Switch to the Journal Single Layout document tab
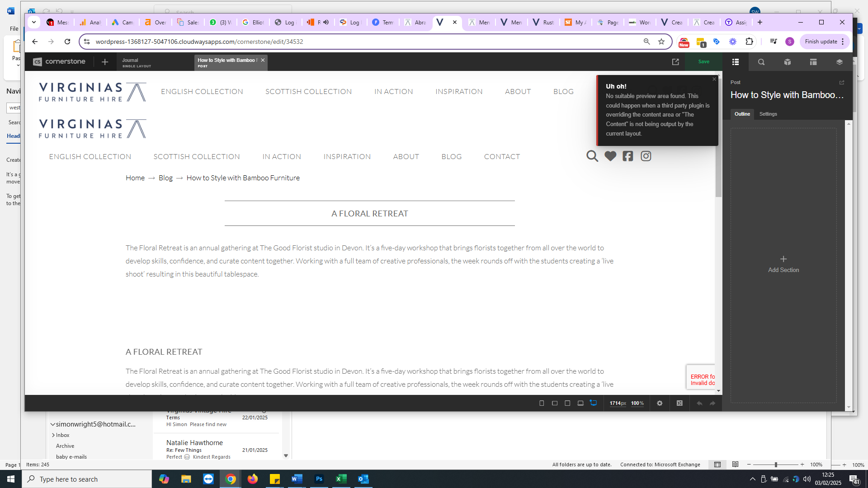The image size is (868, 488). click(137, 62)
